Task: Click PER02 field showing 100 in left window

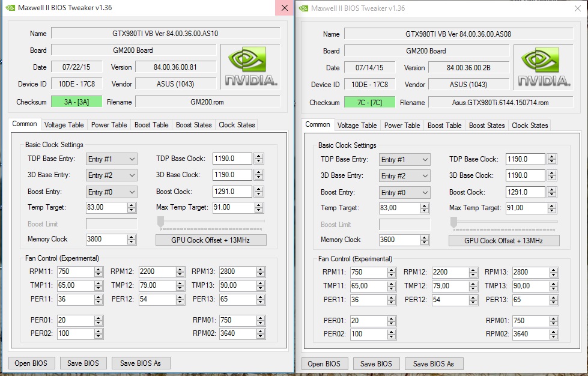Action: (75, 333)
